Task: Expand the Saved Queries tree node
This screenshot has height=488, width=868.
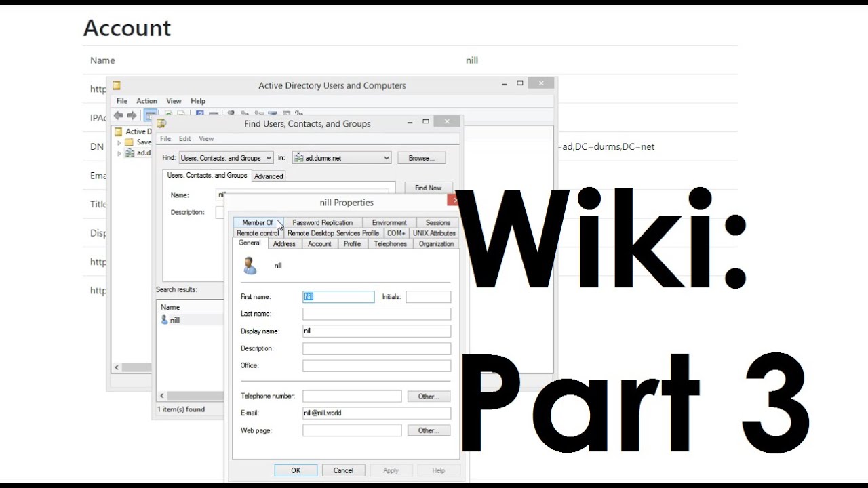Action: click(119, 142)
